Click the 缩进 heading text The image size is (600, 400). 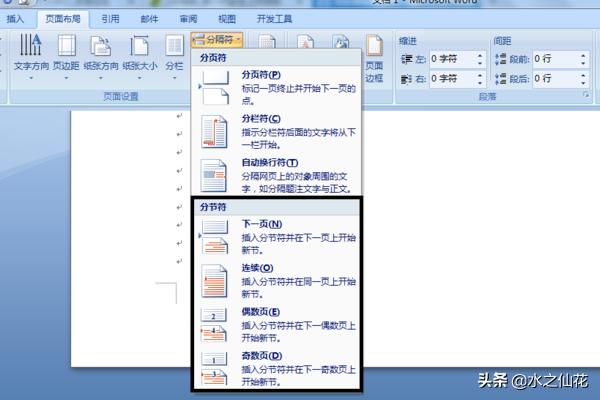pyautogui.click(x=408, y=41)
